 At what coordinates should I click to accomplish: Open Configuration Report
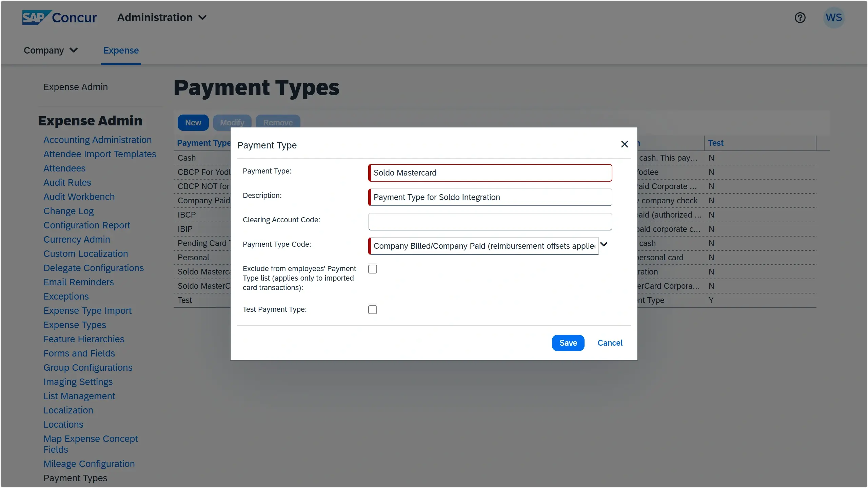87,225
